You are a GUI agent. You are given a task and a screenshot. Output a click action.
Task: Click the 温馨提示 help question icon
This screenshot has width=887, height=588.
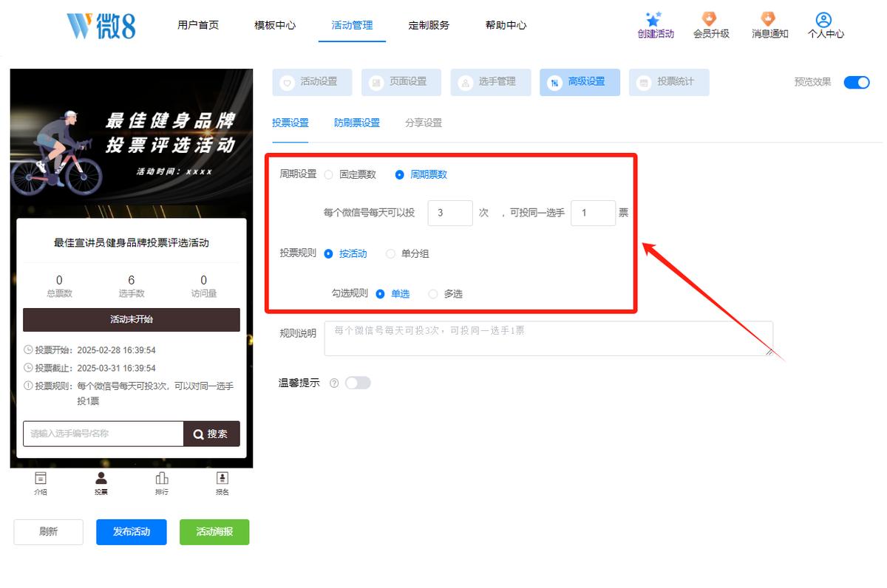point(334,383)
